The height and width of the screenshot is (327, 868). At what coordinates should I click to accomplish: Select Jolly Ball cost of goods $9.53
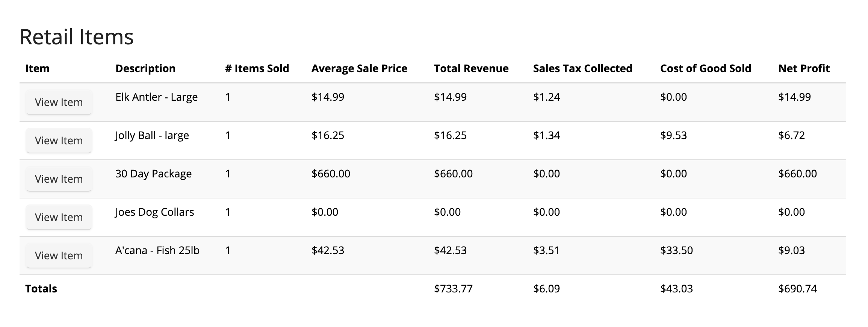pos(673,136)
